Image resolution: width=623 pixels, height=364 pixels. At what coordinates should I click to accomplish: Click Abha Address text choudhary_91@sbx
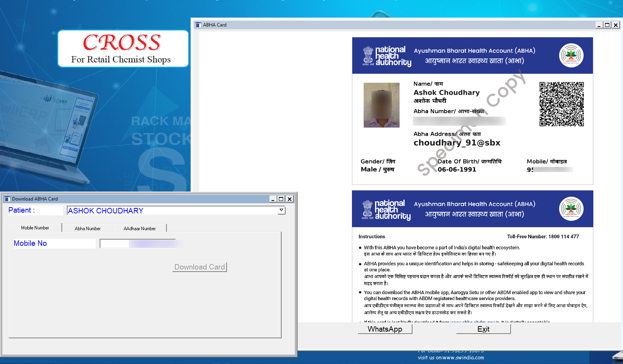point(457,143)
